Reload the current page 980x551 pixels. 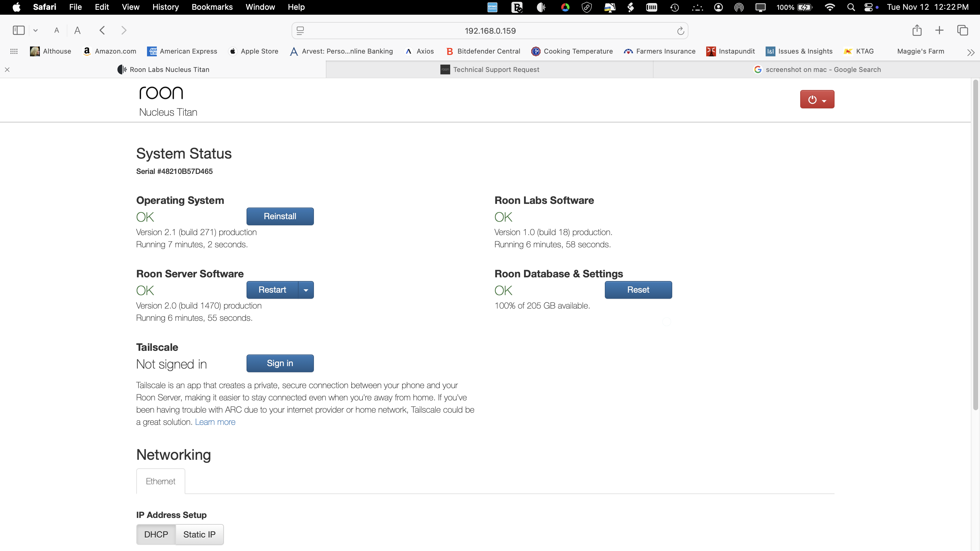click(x=680, y=31)
